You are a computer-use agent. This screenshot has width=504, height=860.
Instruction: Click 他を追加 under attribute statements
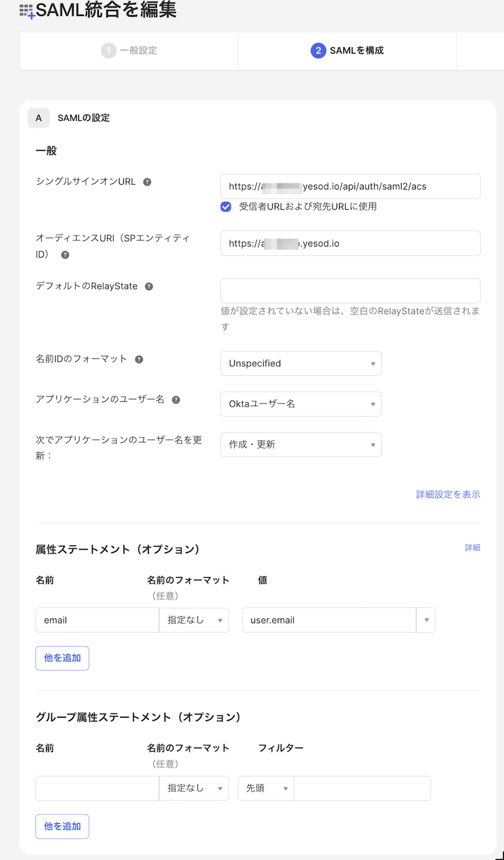point(62,658)
